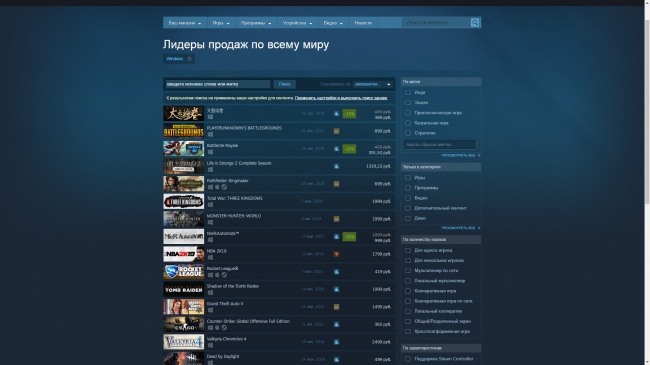
Task: Click review icon for Valkyria Chronicles 4
Action: click(336, 342)
